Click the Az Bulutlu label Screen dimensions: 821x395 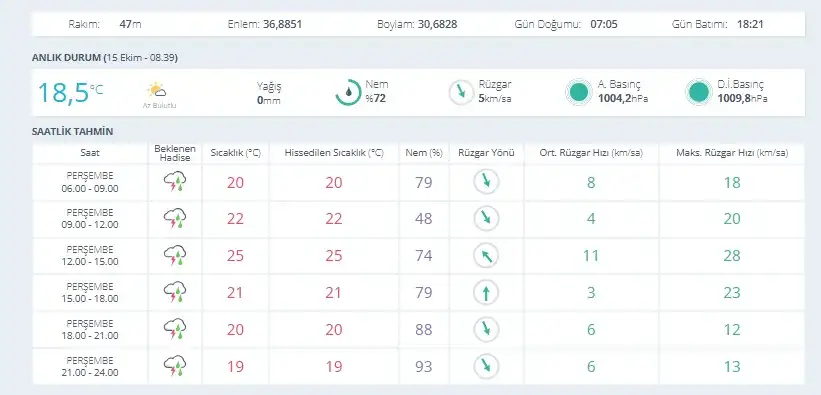pos(160,105)
